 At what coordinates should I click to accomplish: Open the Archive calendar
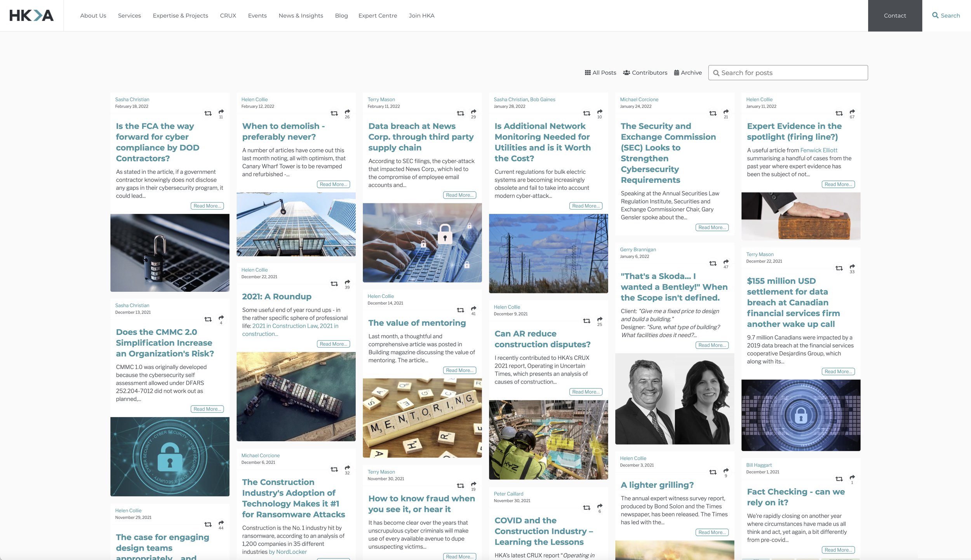click(688, 73)
